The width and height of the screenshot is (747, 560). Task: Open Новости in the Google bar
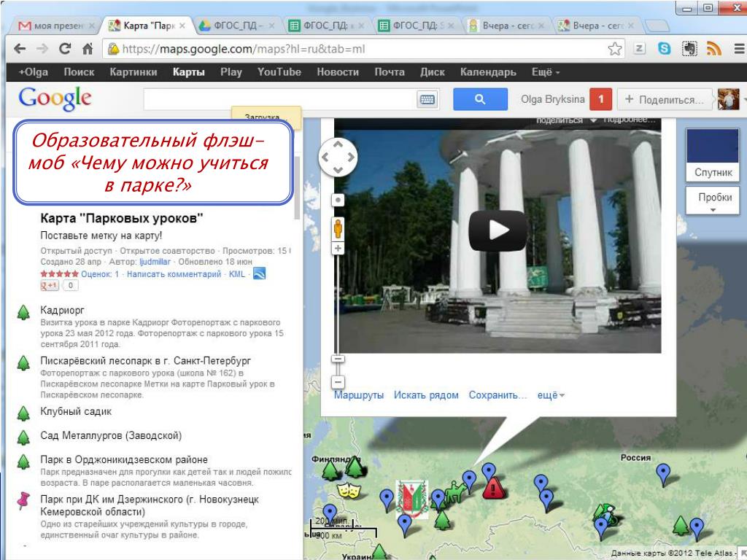[x=338, y=72]
